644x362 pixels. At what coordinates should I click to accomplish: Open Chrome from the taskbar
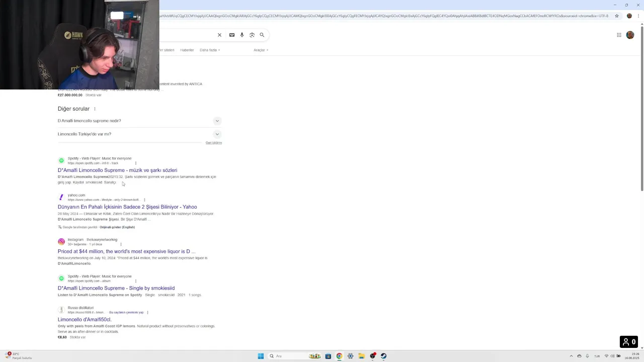point(339,356)
